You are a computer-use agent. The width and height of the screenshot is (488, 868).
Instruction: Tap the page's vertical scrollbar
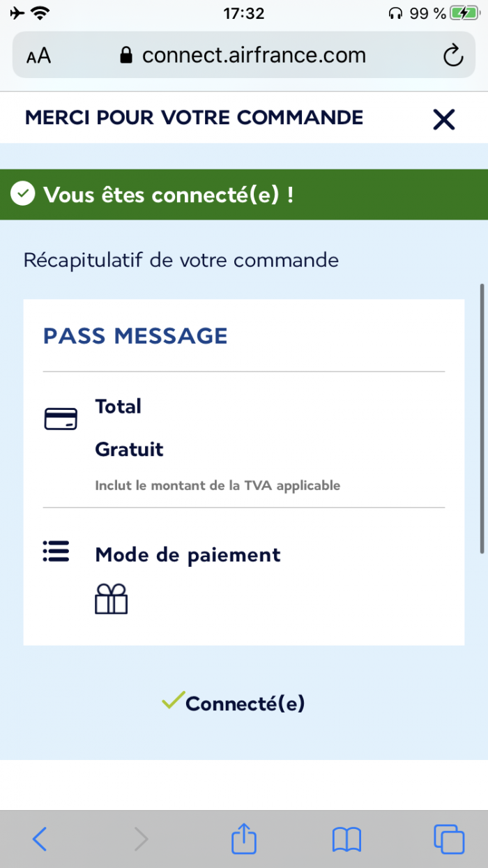[481, 418]
